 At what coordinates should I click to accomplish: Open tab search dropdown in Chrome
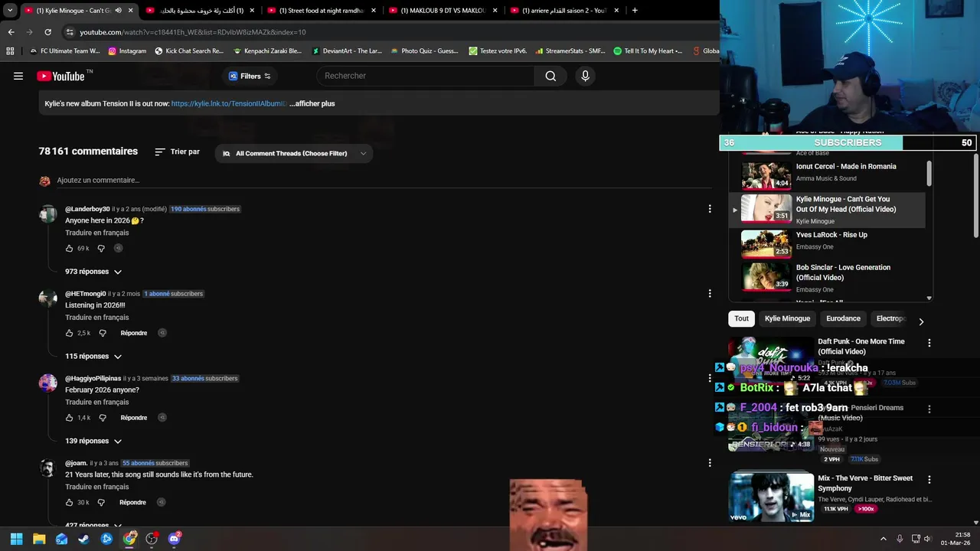10,11
